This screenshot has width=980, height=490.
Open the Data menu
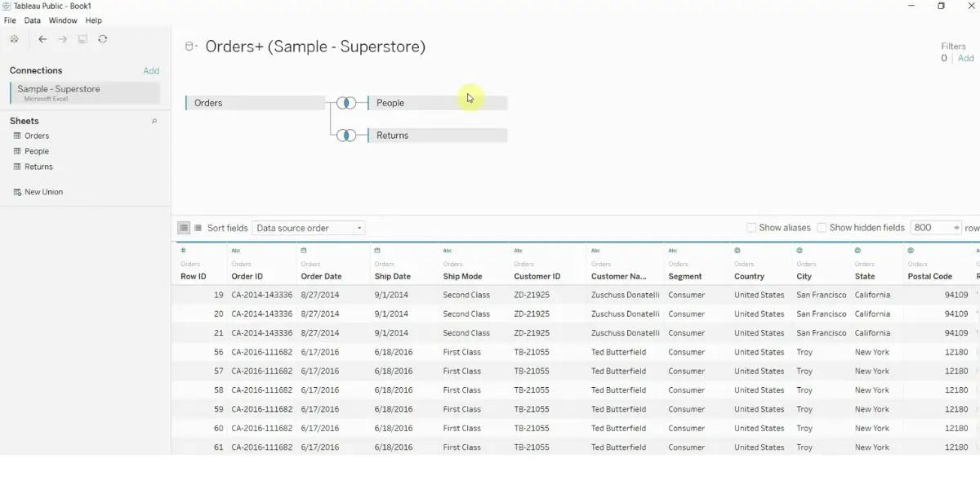click(33, 20)
